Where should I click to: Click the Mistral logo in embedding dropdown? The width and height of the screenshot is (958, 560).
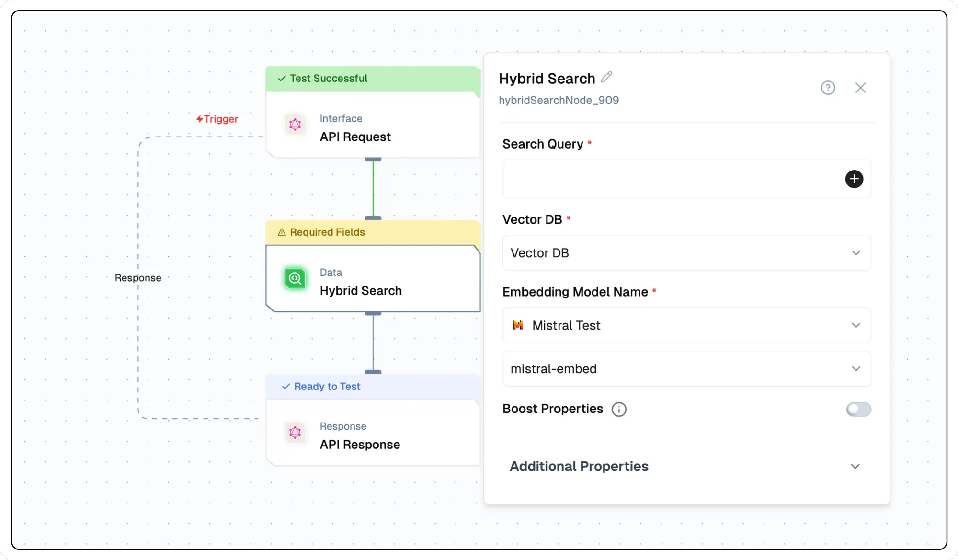(518, 325)
